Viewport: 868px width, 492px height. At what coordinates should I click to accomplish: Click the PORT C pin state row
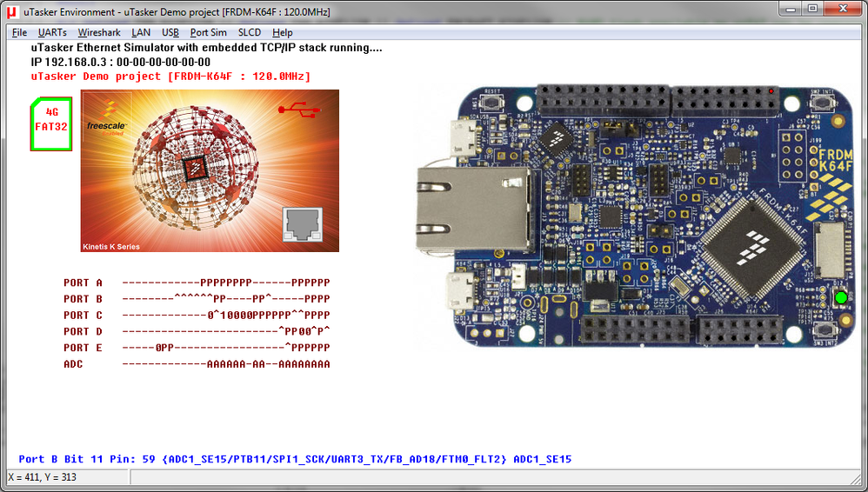coord(226,315)
